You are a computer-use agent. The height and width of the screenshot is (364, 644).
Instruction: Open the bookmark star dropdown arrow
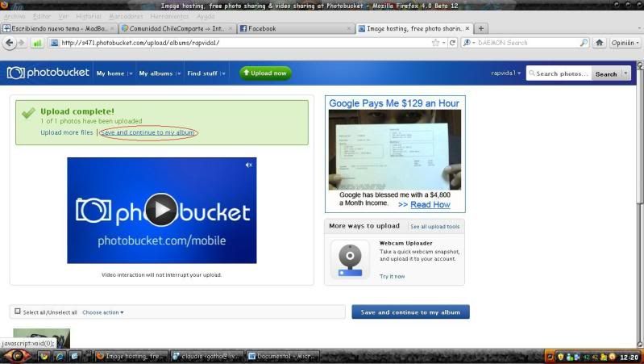pyautogui.click(x=443, y=43)
